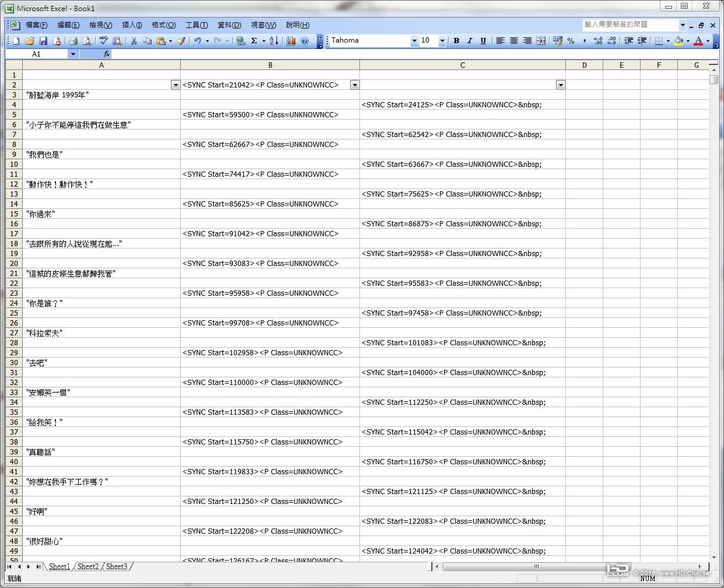
Task: Open the Paste options dropdown arrow
Action: [170, 41]
